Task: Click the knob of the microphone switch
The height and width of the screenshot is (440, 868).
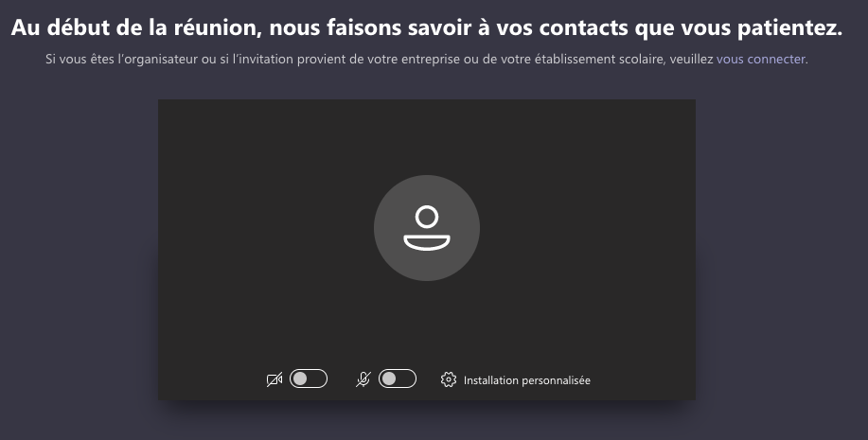Action: (x=389, y=378)
